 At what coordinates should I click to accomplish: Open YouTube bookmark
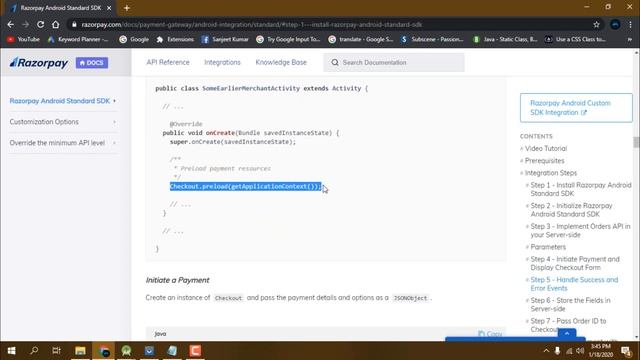pos(23,39)
